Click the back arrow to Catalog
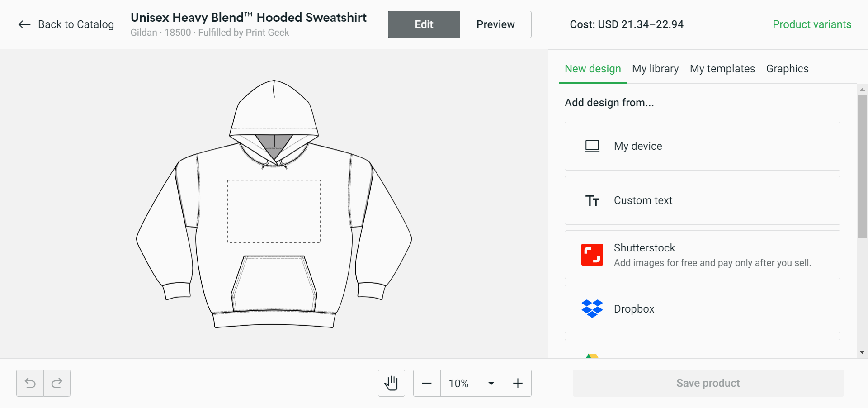 click(x=24, y=24)
